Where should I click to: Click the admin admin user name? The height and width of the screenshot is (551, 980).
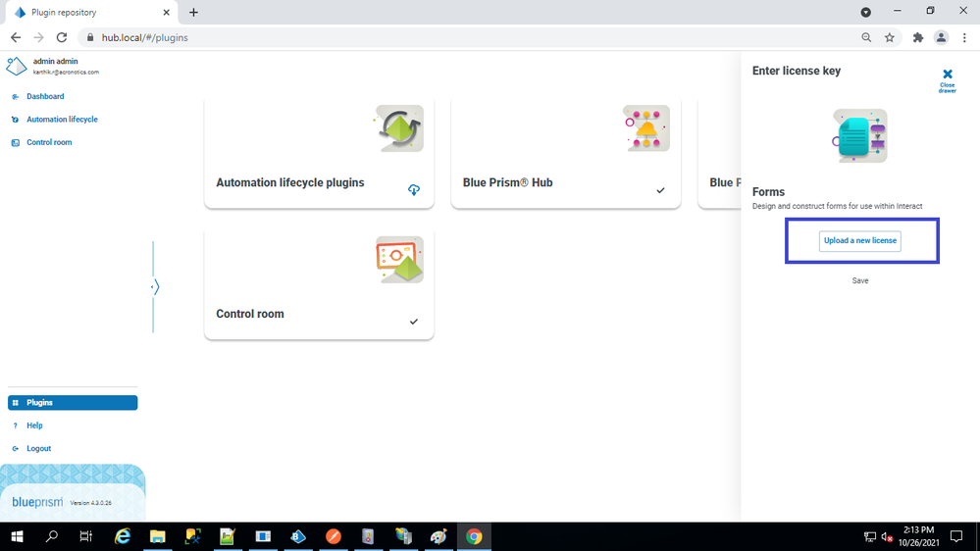click(56, 61)
